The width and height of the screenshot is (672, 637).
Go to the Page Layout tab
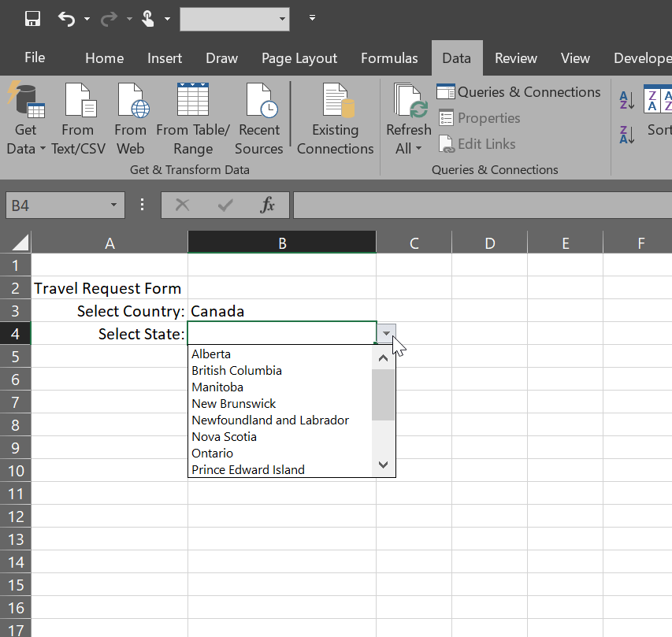pos(299,57)
